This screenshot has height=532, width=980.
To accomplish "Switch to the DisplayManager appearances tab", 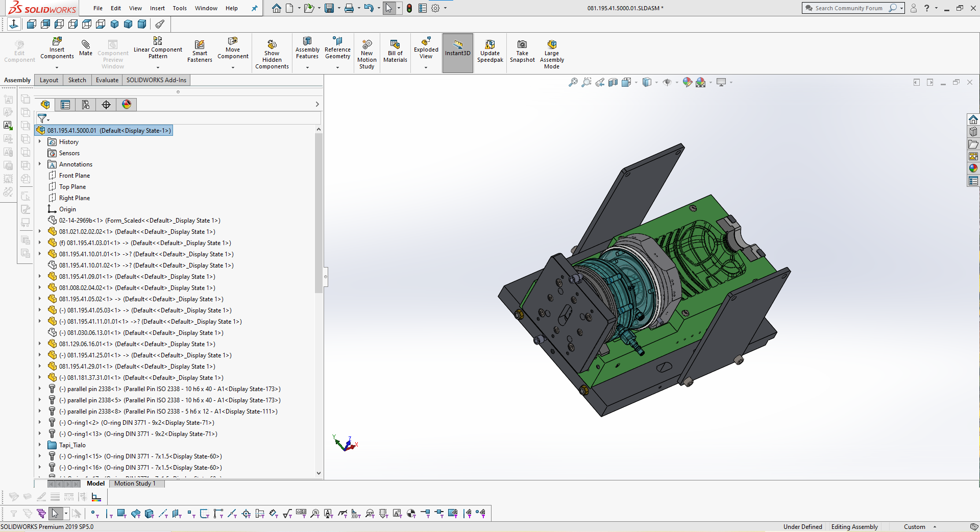I will click(126, 105).
